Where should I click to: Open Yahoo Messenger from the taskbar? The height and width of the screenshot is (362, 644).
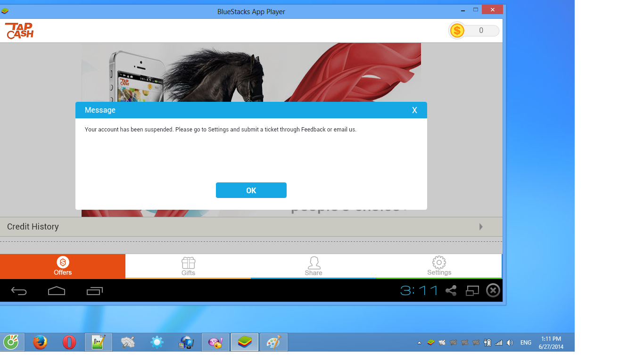click(x=215, y=343)
